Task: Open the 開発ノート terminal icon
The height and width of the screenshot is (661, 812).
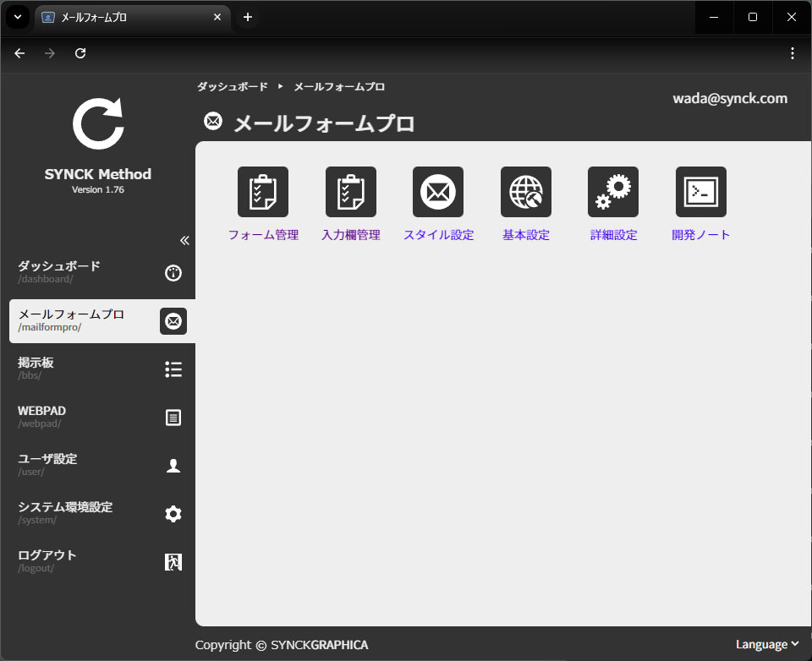Action: click(701, 192)
